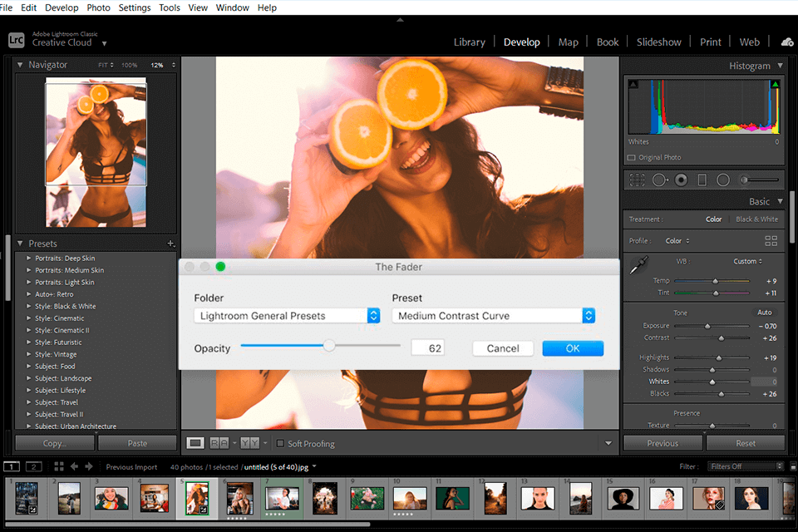Go back with the filmstrip left arrow
The image size is (798, 532).
pos(74,466)
